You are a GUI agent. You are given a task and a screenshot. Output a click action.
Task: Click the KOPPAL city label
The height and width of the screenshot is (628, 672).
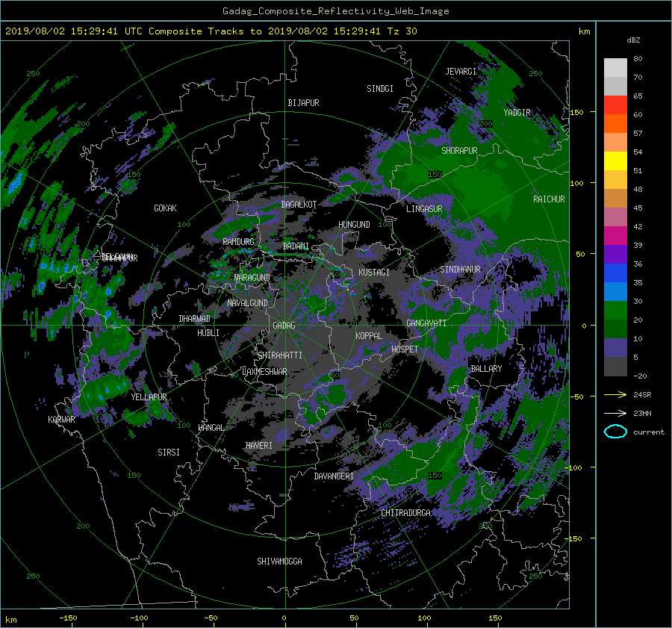point(369,336)
